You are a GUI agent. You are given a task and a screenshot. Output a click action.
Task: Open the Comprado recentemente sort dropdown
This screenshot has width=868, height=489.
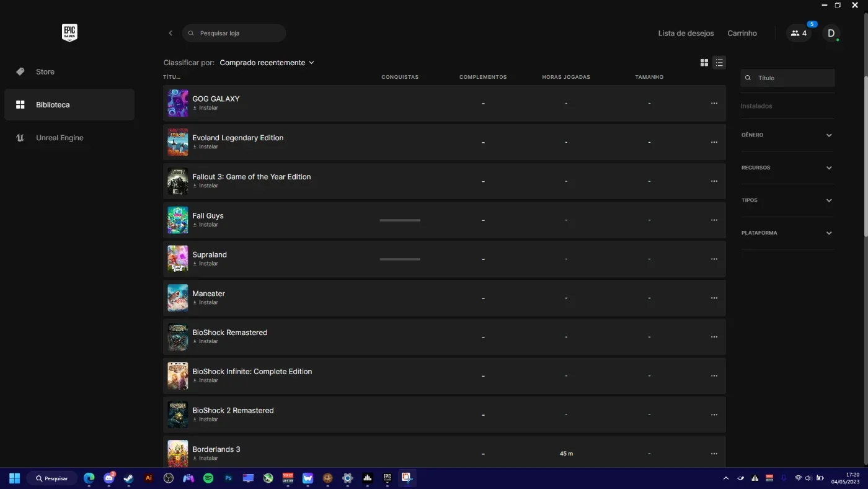point(267,63)
